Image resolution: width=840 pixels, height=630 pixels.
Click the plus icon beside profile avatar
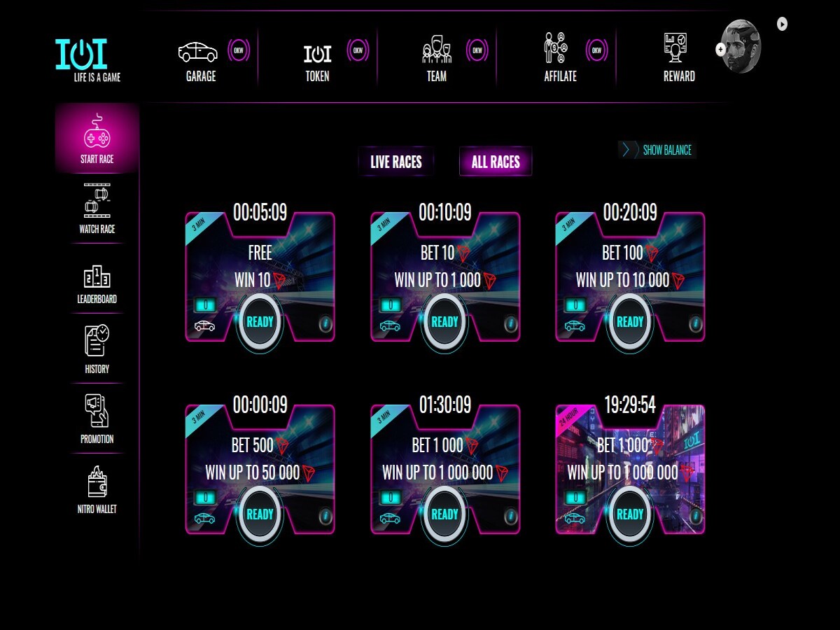coord(720,50)
